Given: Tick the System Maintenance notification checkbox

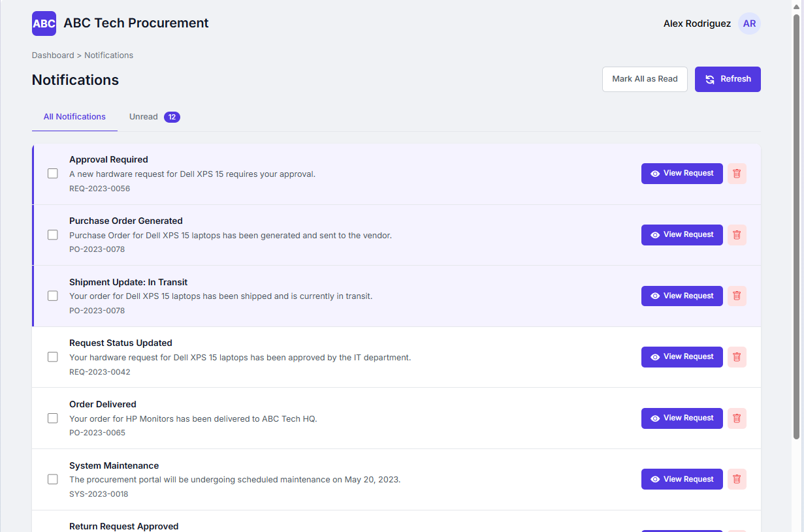Looking at the screenshot, I should 53,479.
